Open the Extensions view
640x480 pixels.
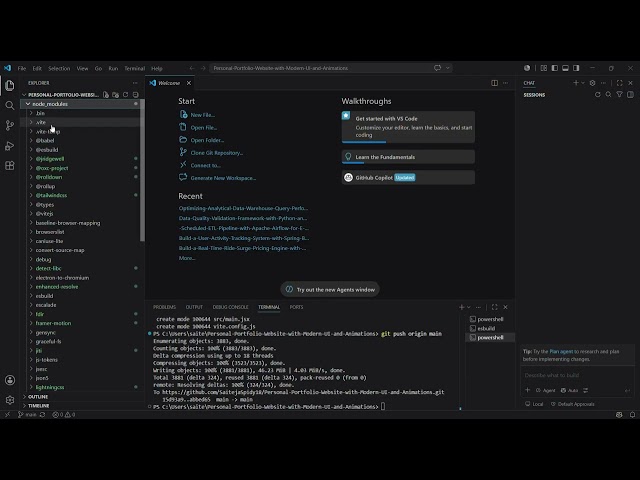tap(10, 166)
